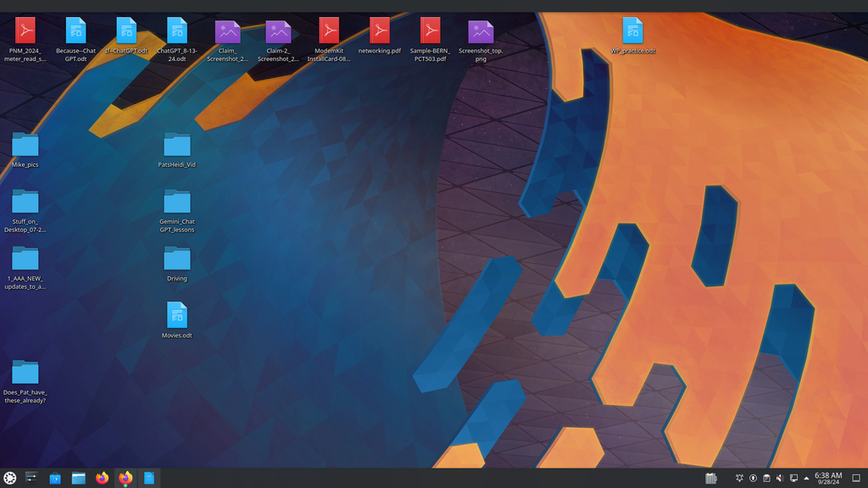Open System Settings from the taskbar
The width and height of the screenshot is (868, 488).
(31, 478)
